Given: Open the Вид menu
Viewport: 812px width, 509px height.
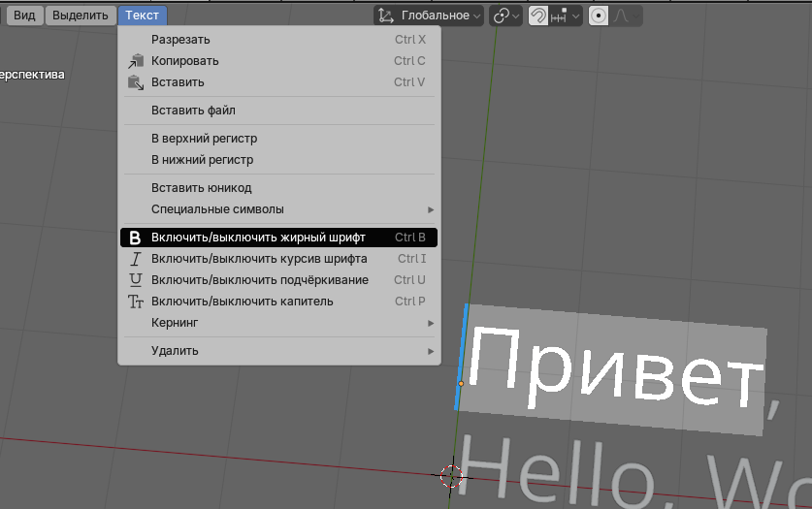Looking at the screenshot, I should (24, 16).
